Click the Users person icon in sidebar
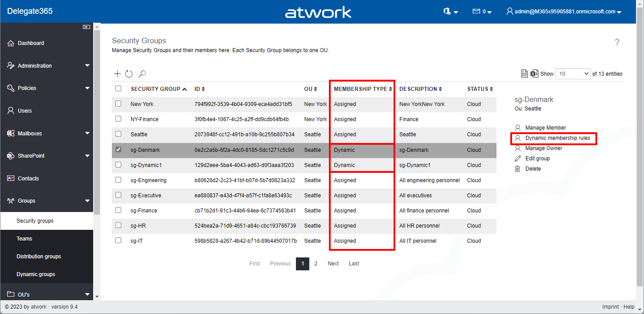The height and width of the screenshot is (314, 644). pyautogui.click(x=11, y=110)
